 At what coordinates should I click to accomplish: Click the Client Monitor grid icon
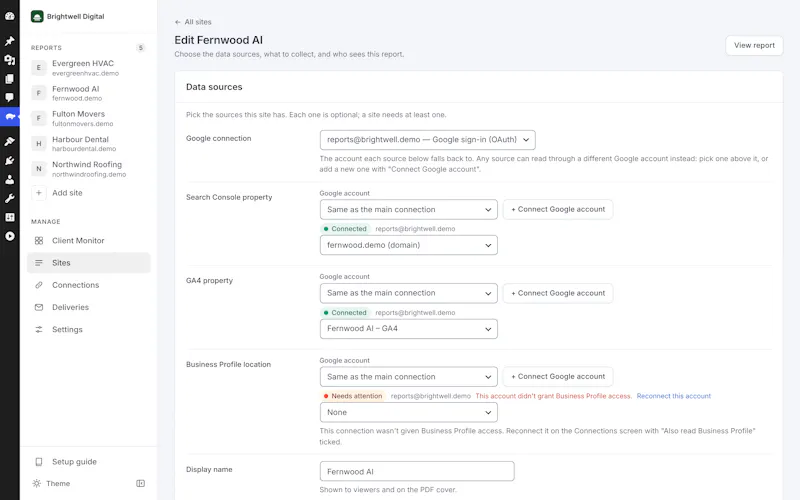39,240
